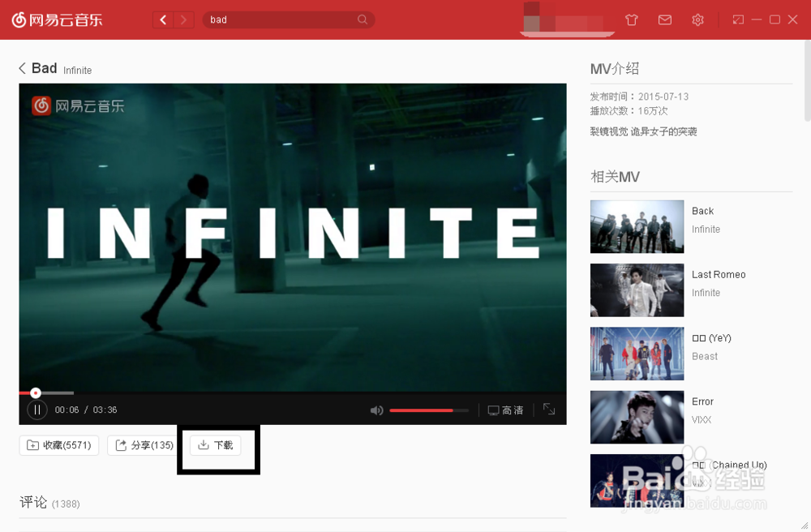
Task: Open the 'Last Romeo' MV thumbnail
Action: click(x=637, y=290)
